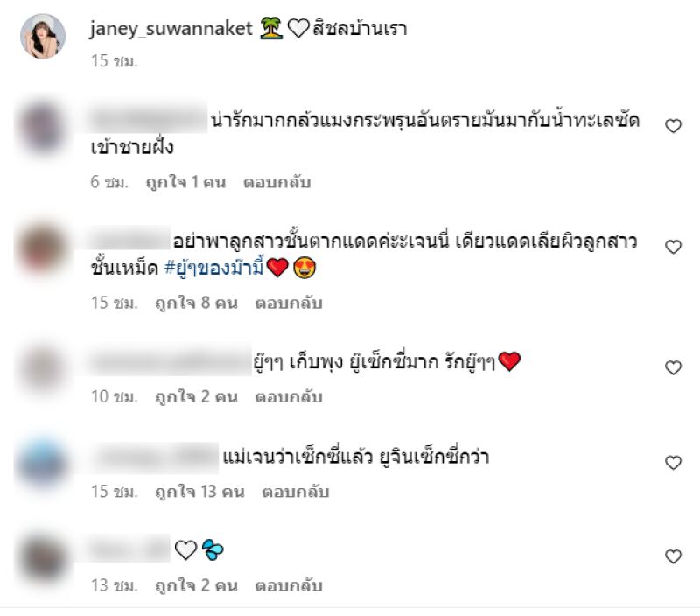Screen dimensions: 700x616
Task: View likes on ถูกใจ 1 คน comment
Action: pos(185,182)
